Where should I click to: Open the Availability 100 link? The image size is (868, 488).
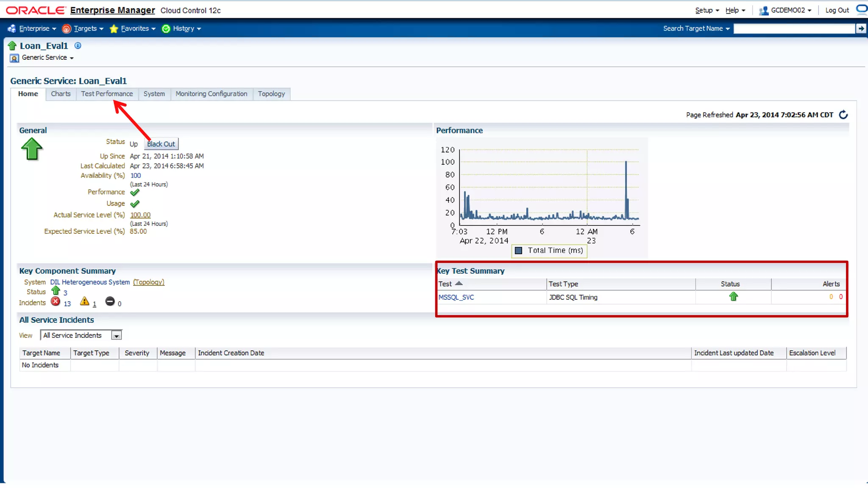tap(136, 176)
